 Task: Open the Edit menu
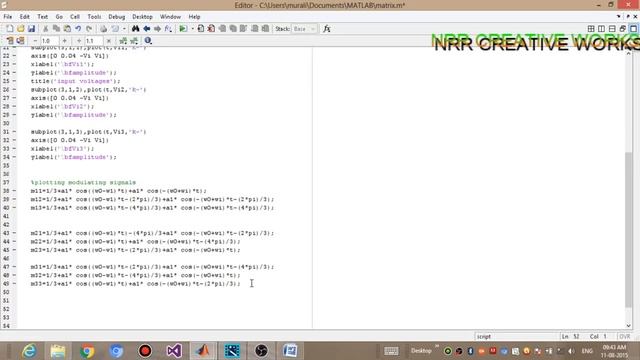pyautogui.click(x=24, y=17)
